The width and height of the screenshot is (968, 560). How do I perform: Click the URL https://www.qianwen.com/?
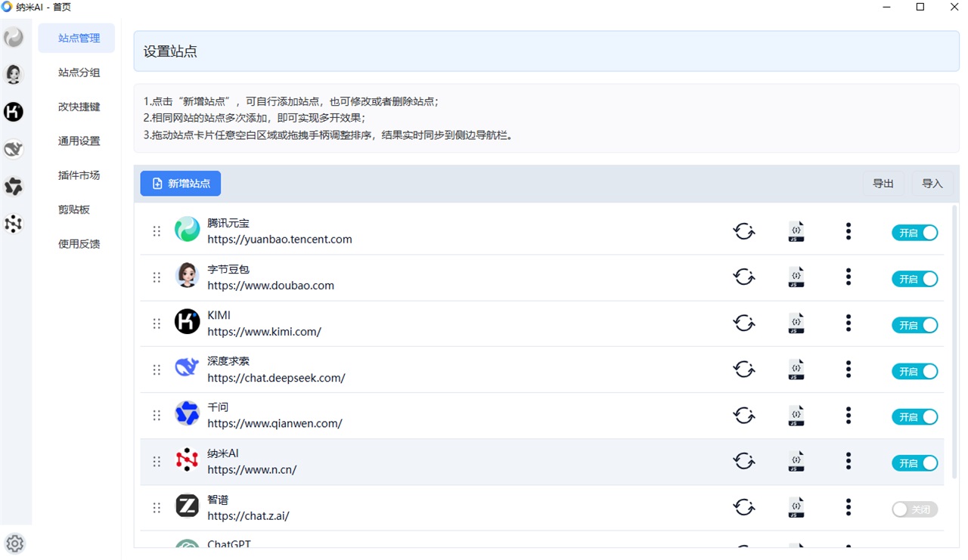[275, 424]
